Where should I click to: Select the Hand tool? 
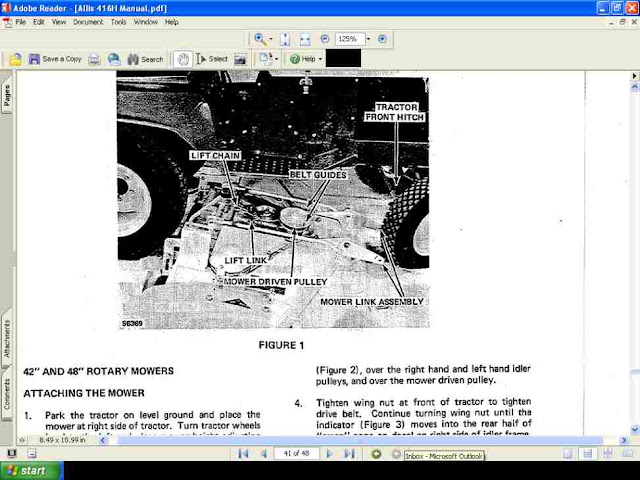[183, 59]
